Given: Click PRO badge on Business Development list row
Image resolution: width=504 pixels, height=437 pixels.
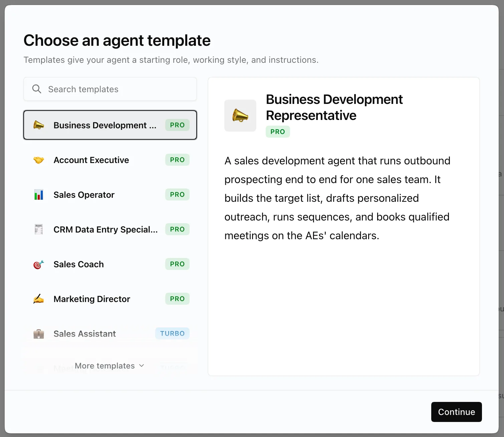Looking at the screenshot, I should click(177, 125).
